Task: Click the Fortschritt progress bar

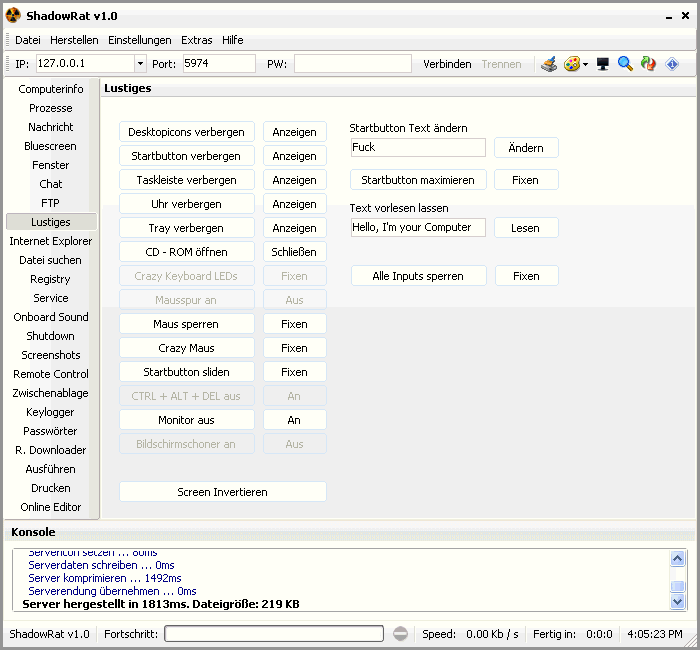Action: (274, 634)
